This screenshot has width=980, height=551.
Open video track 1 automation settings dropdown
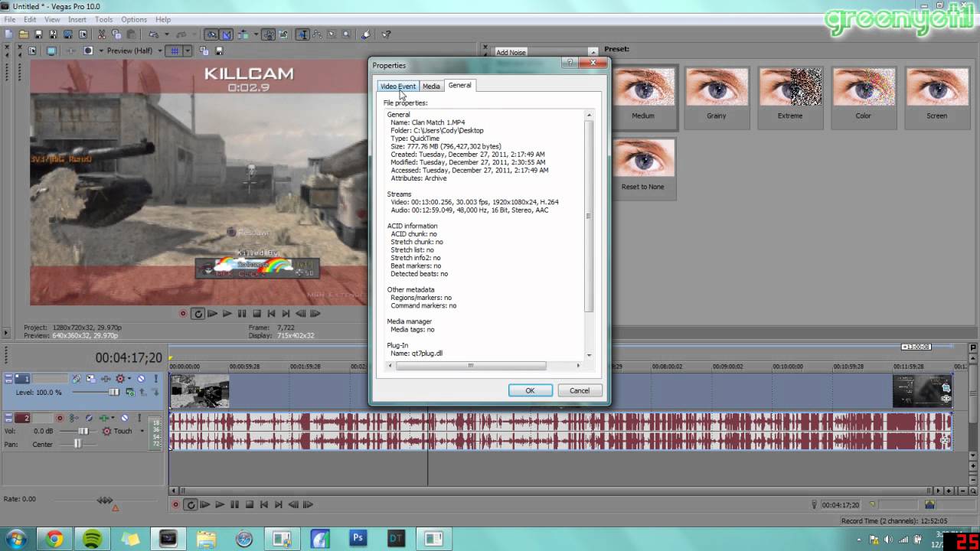tap(129, 378)
